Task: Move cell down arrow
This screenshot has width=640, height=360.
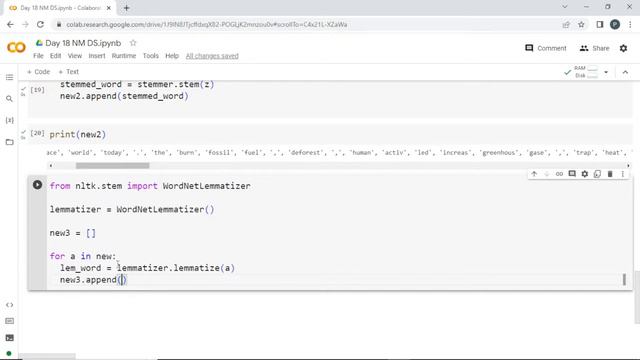Action: pyautogui.click(x=547, y=174)
